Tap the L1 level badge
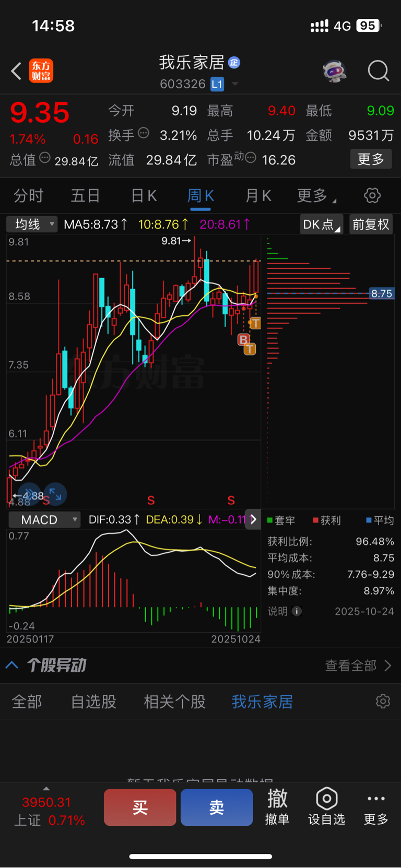Image resolution: width=401 pixels, height=868 pixels. [x=217, y=84]
